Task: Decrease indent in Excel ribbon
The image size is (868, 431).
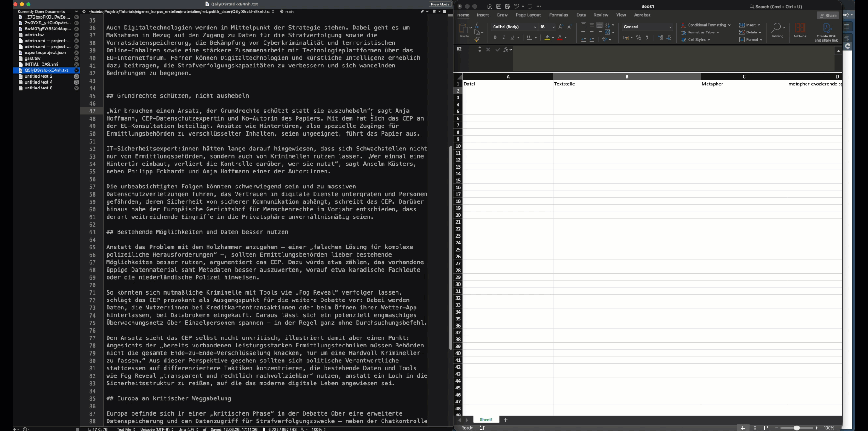Action: [584, 39]
